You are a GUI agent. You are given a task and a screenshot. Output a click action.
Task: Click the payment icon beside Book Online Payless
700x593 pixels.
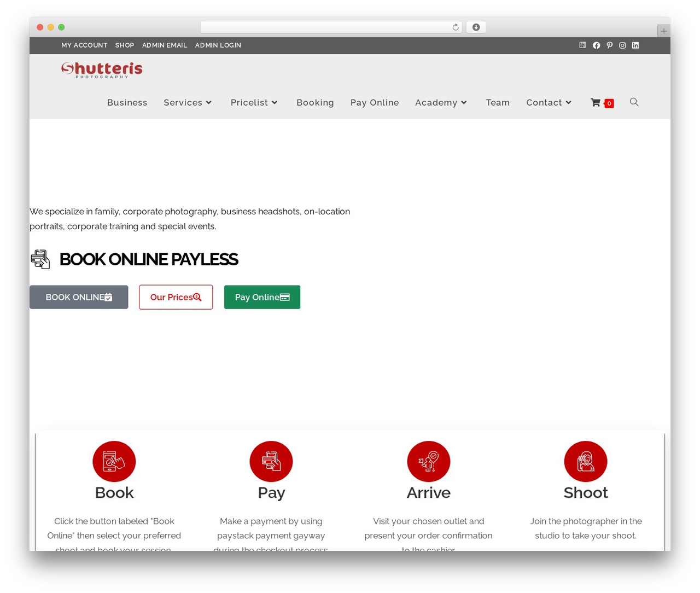(x=40, y=259)
